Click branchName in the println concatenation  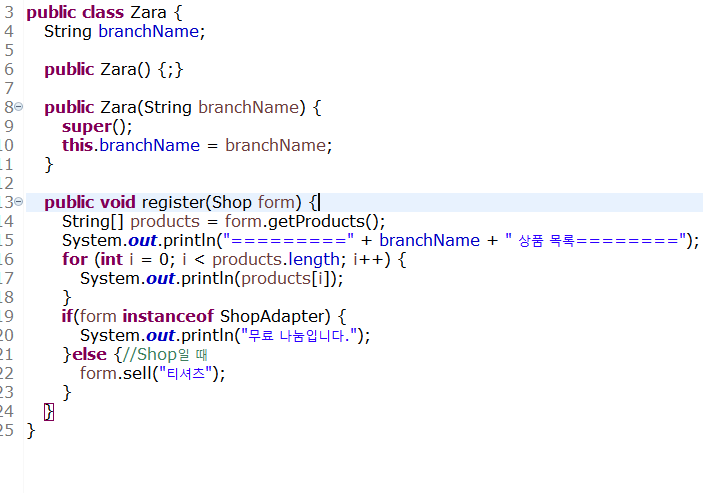(430, 241)
